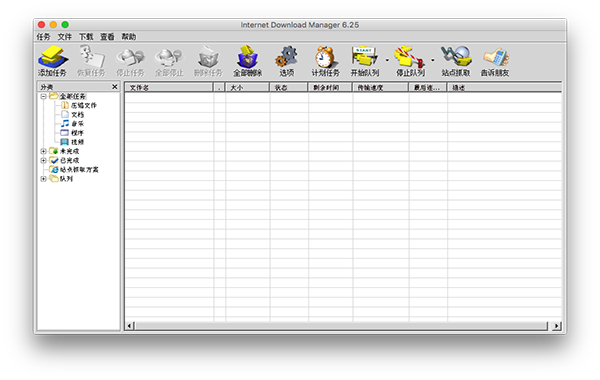Image resolution: width=600 pixels, height=380 pixels.
Task: Close the 分类 categories panel
Action: coord(114,87)
